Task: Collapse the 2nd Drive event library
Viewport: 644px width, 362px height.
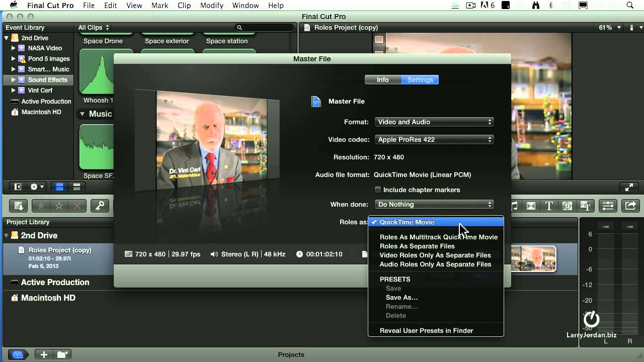Action: click(7, 38)
